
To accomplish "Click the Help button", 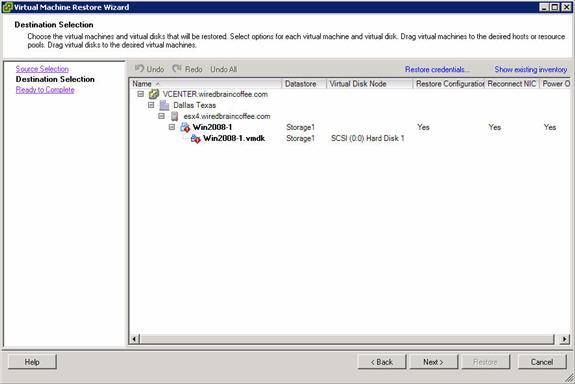I will 32,362.
